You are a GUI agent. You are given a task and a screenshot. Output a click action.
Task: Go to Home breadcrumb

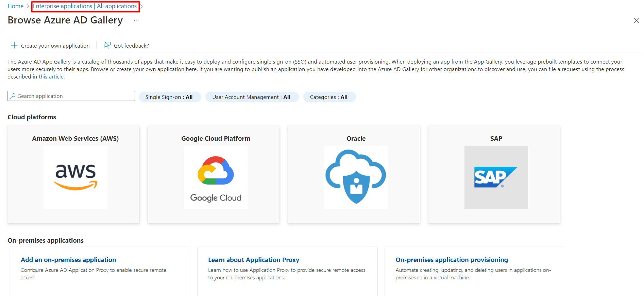click(x=16, y=6)
